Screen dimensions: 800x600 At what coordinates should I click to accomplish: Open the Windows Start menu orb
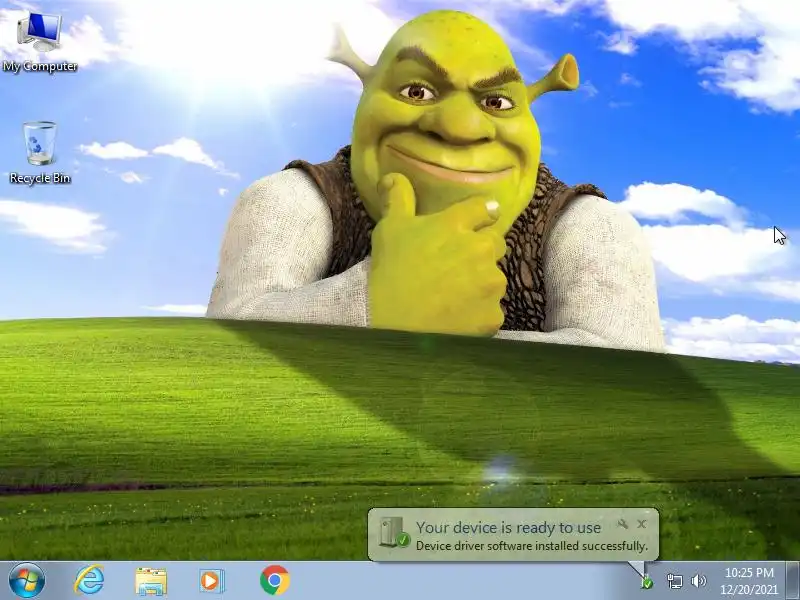[x=27, y=581]
